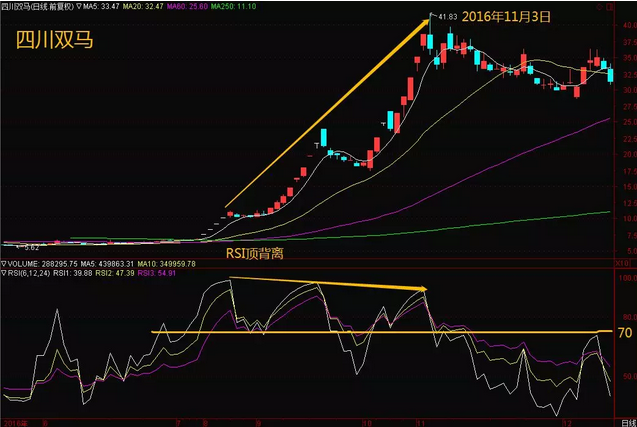
Task: Open the VOLUME indicator dropdown triangle
Action: point(4,263)
